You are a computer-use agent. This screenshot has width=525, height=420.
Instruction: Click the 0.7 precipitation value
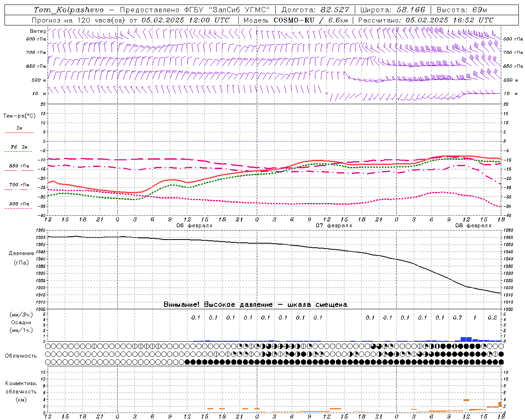pyautogui.click(x=457, y=317)
